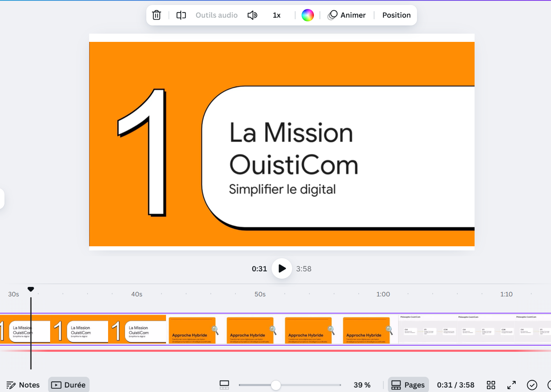551x392 pixels.
Task: Click the checkmark circle icon
Action: pyautogui.click(x=532, y=385)
